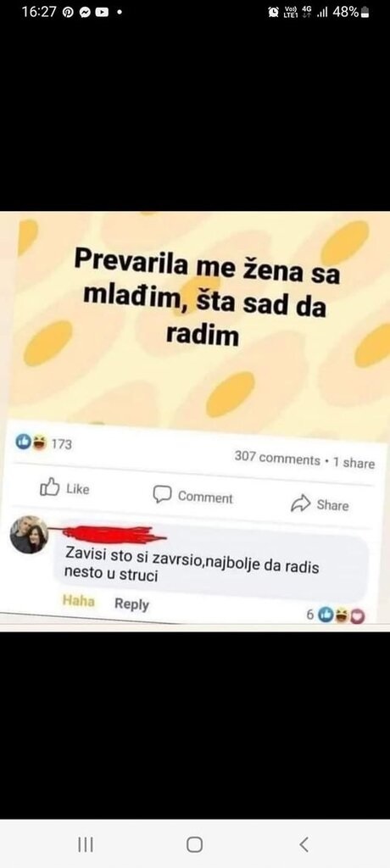This screenshot has height=868, width=390.
Task: Tap the battery icon in status bar
Action: pos(365,12)
